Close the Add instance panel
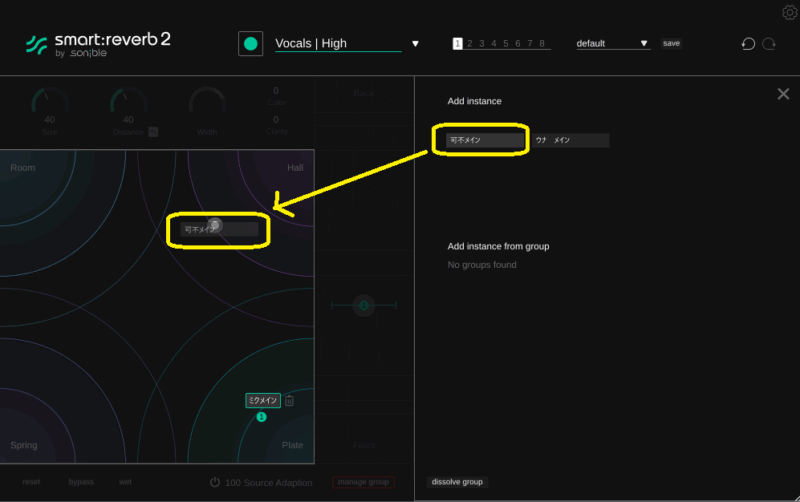Screen dimensions: 800x502 coord(783,94)
